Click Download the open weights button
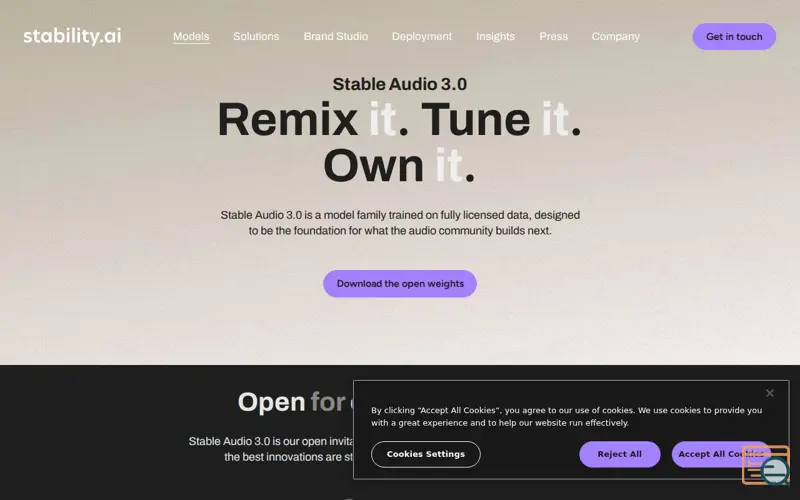Screen dimensions: 800x500 (x=400, y=284)
